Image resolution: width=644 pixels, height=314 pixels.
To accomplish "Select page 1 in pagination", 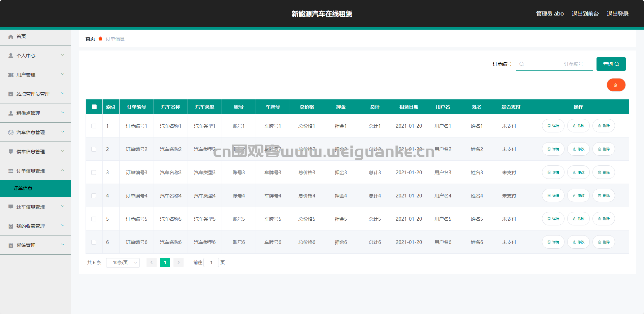I will click(x=165, y=262).
